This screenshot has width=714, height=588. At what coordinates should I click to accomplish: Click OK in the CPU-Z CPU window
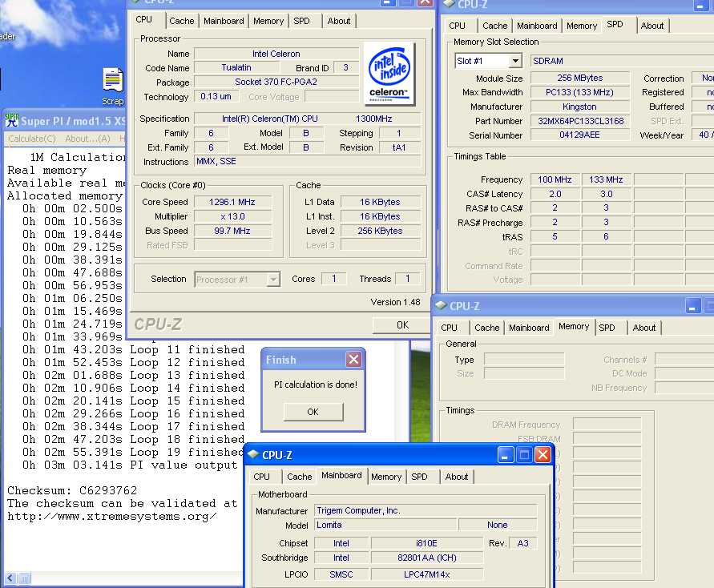click(402, 325)
